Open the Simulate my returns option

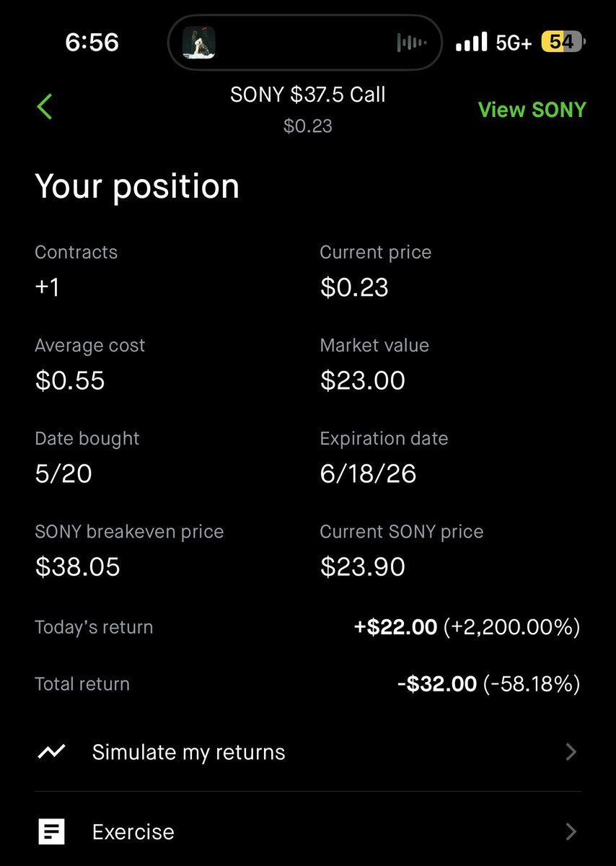308,752
